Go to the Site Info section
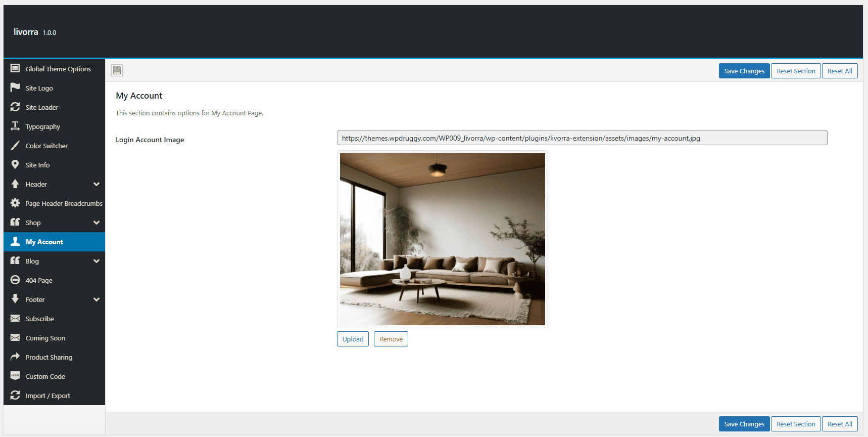This screenshot has width=868, height=437. (54, 165)
